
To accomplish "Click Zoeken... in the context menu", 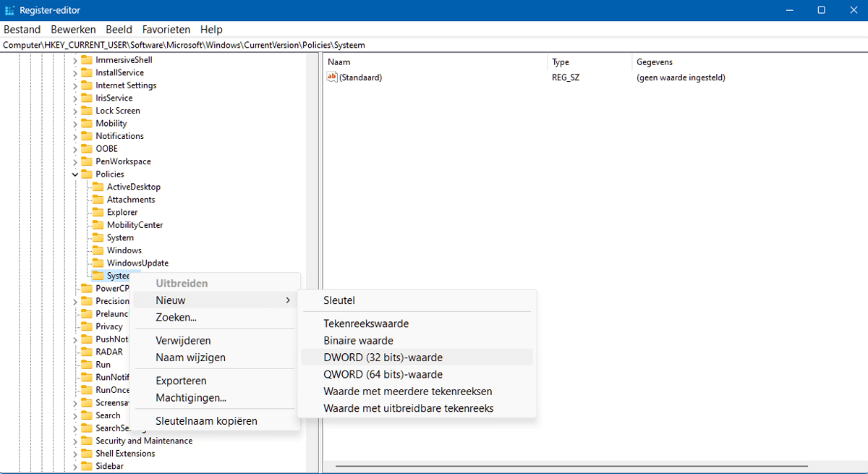I will click(x=215, y=317).
